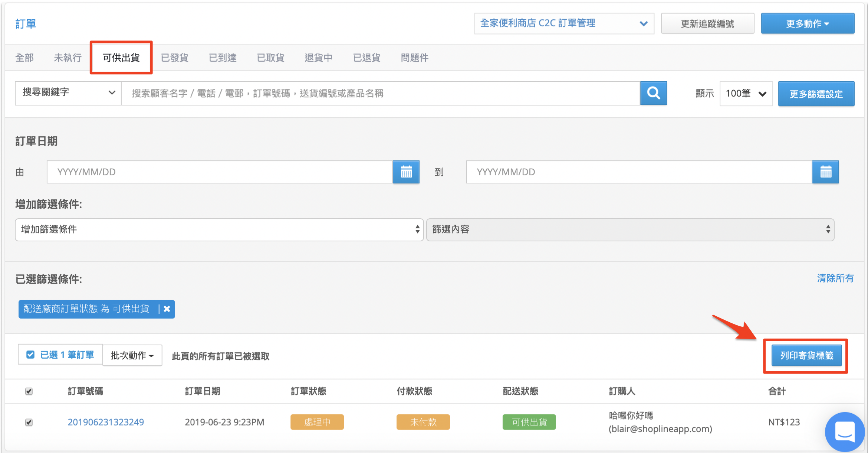Click the 配送狀態 column header
Viewport: 868px width, 453px height.
point(520,391)
